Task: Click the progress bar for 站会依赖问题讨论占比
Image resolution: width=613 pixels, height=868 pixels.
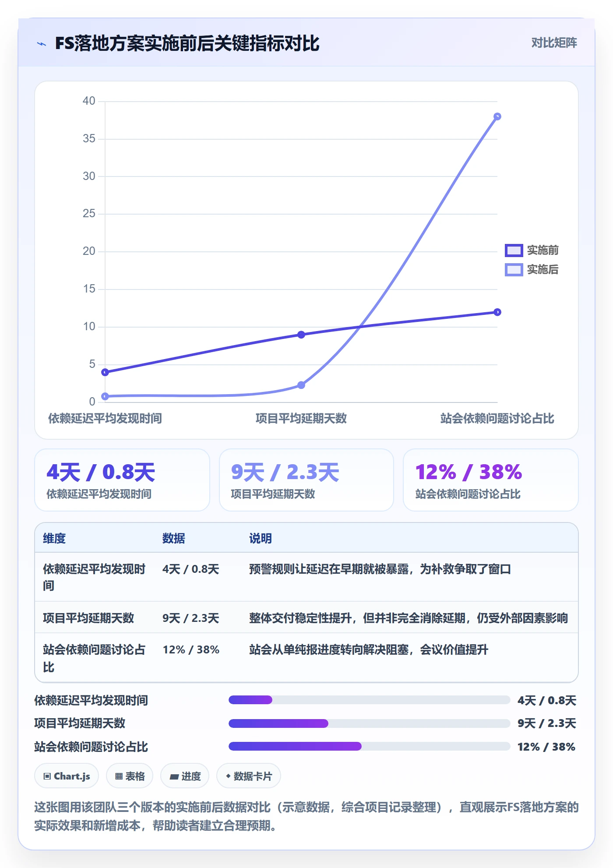Action: tap(370, 746)
